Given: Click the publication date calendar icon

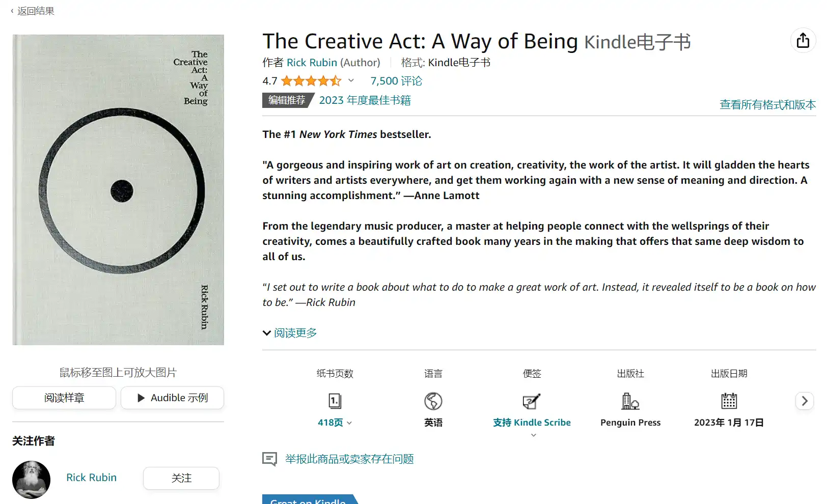Looking at the screenshot, I should 729,401.
